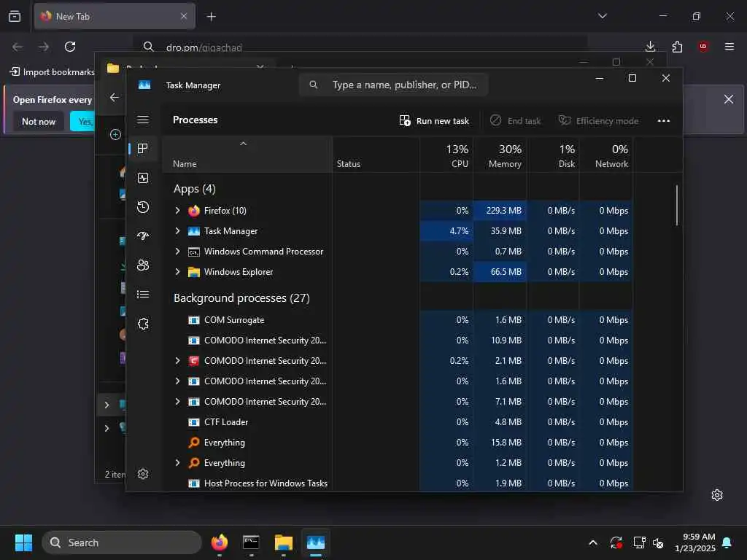The width and height of the screenshot is (747, 560).
Task: Open the taskbar clock and date
Action: [x=695, y=542]
